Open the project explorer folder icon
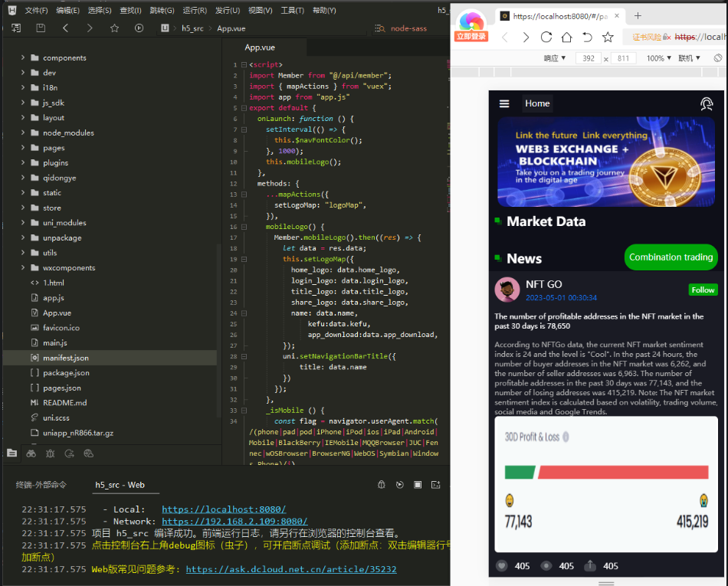The image size is (728, 586). pyautogui.click(x=12, y=453)
